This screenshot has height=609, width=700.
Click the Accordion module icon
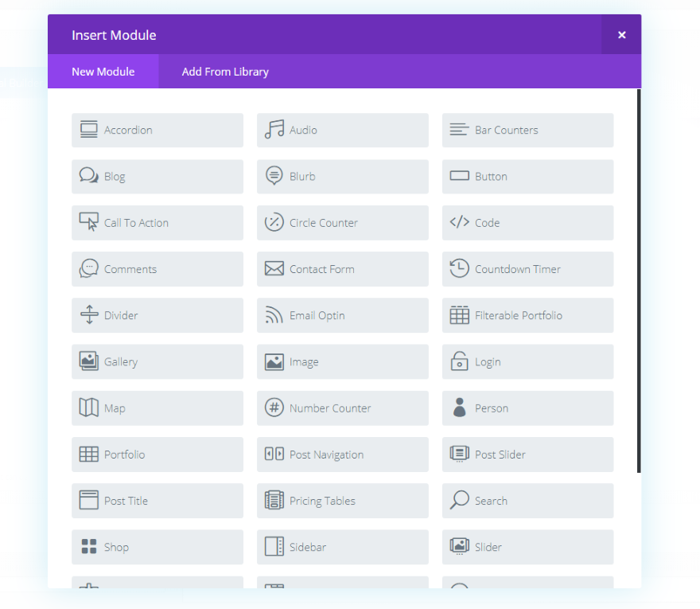(x=89, y=130)
